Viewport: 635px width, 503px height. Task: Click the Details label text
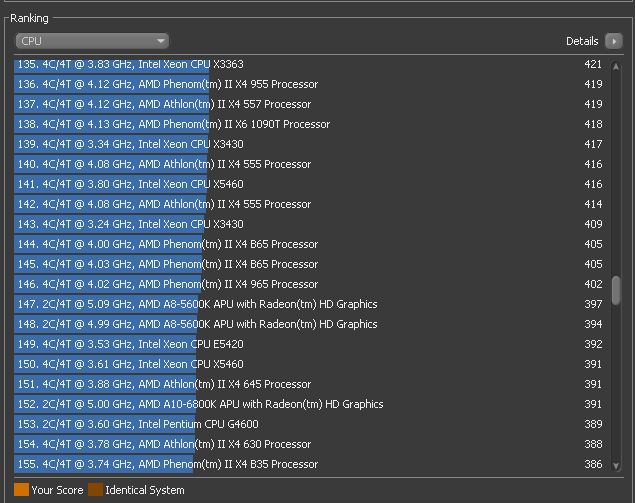click(582, 41)
